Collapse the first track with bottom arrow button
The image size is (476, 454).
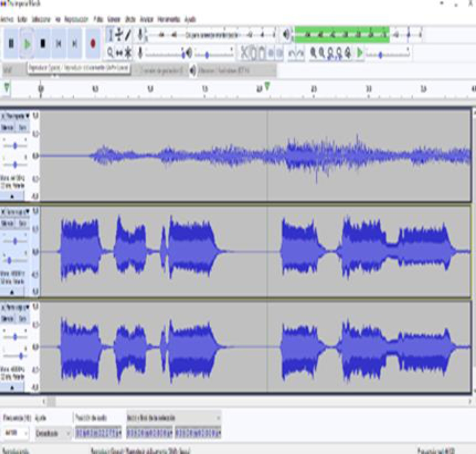pyautogui.click(x=12, y=196)
